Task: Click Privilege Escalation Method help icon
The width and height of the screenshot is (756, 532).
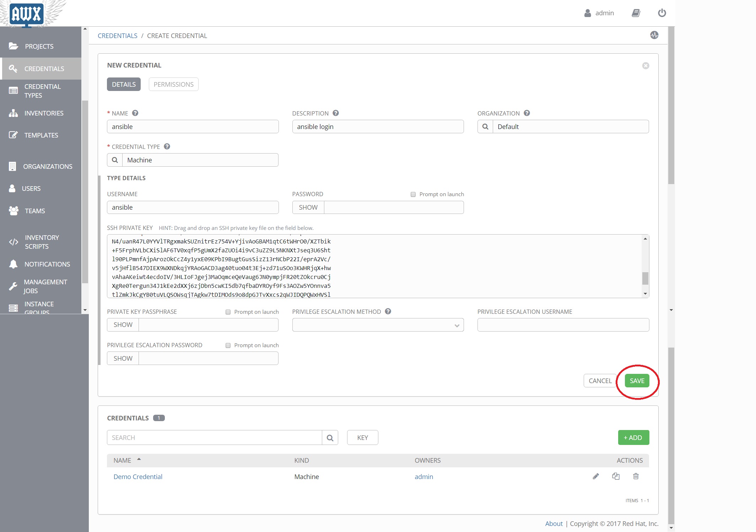Action: click(x=388, y=311)
